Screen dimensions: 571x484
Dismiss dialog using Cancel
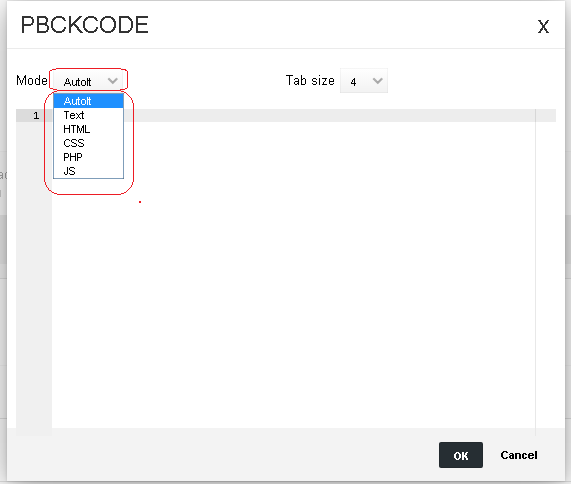click(x=519, y=455)
